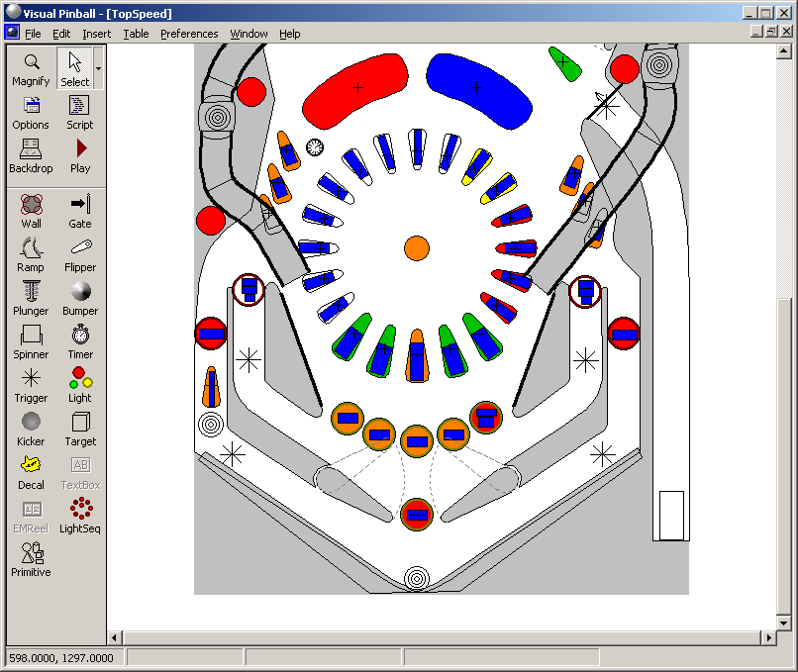This screenshot has height=672, width=798.
Task: Select the Spinner tool
Action: coord(31,341)
